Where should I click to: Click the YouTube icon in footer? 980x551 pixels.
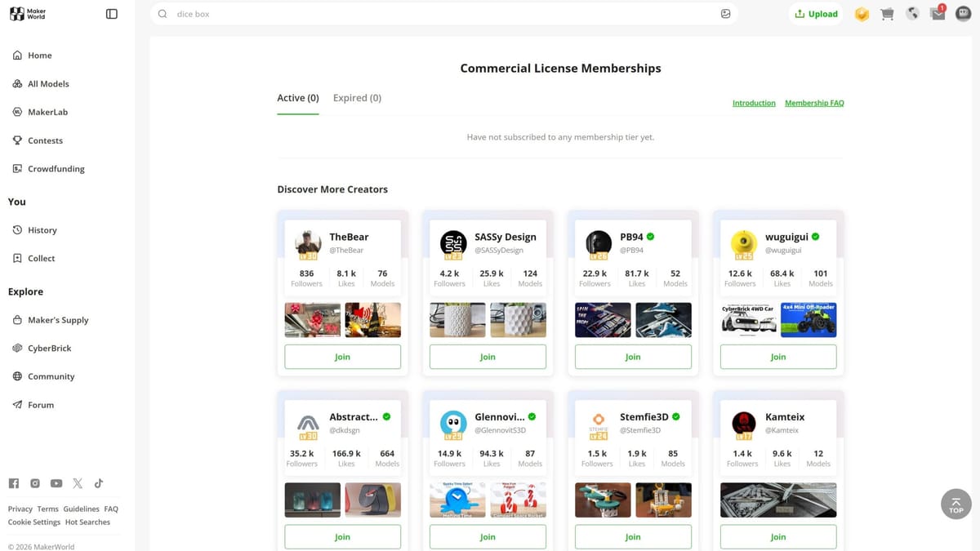[56, 483]
